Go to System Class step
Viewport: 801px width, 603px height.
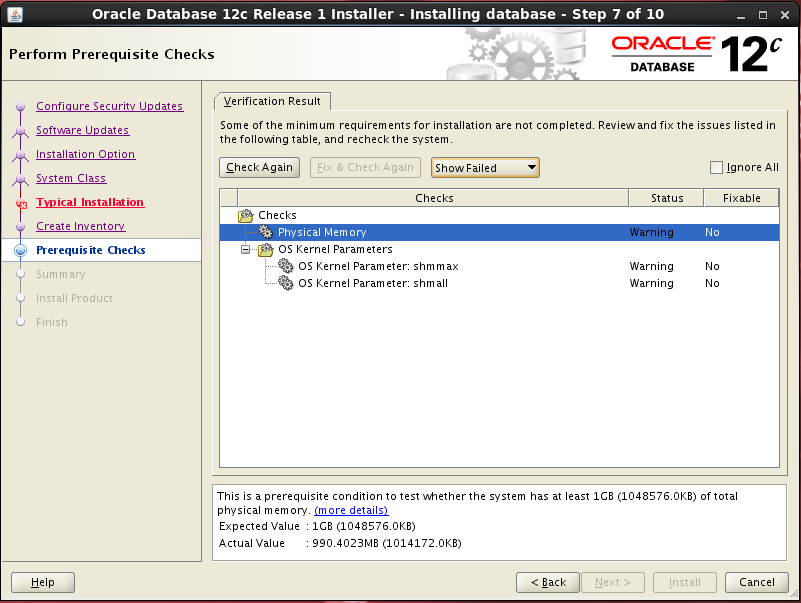pos(71,178)
